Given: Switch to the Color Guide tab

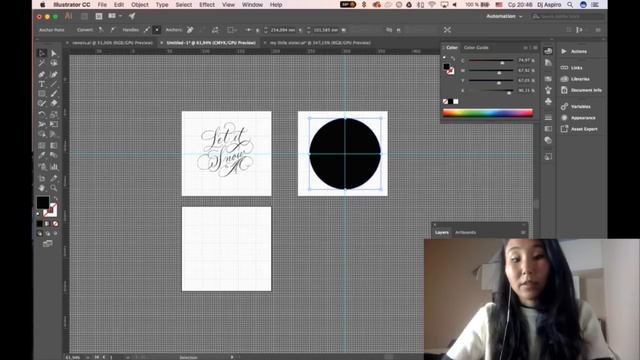Looking at the screenshot, I should (x=476, y=48).
